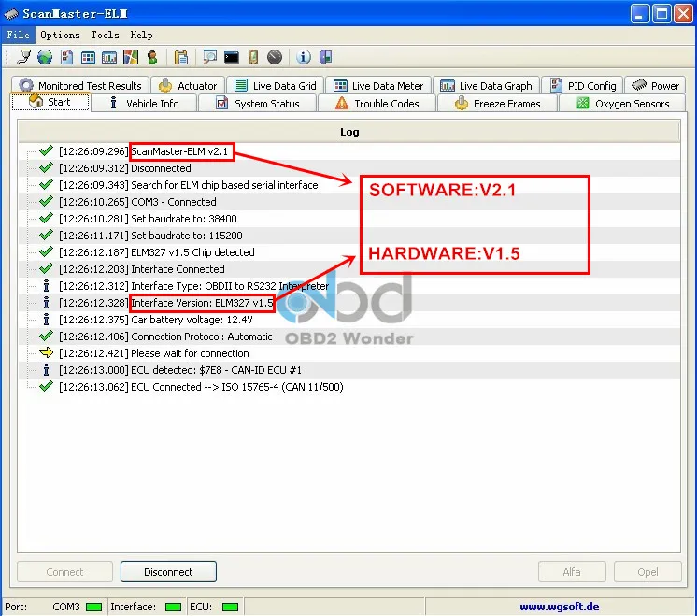This screenshot has width=697, height=616.
Task: Click green Interface status indicator
Action: tap(173, 607)
